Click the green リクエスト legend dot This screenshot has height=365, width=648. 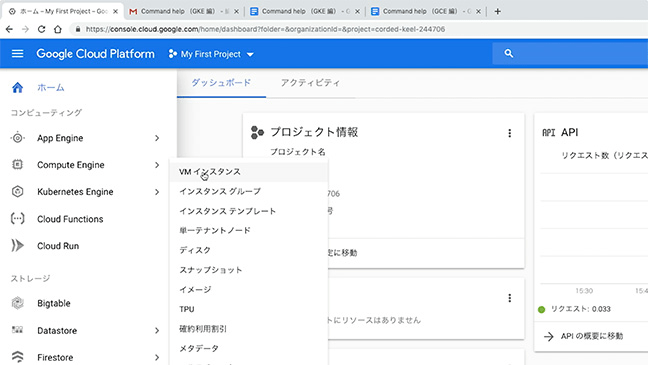tap(541, 309)
